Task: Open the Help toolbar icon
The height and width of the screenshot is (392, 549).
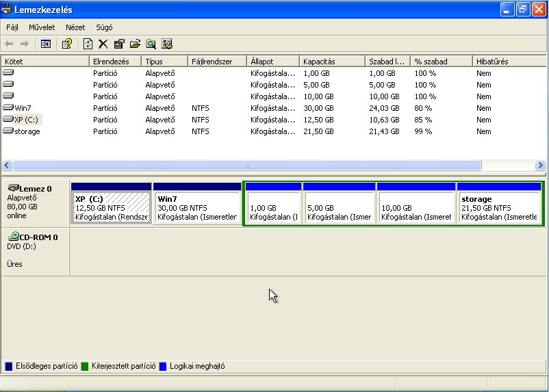Action: [x=67, y=44]
